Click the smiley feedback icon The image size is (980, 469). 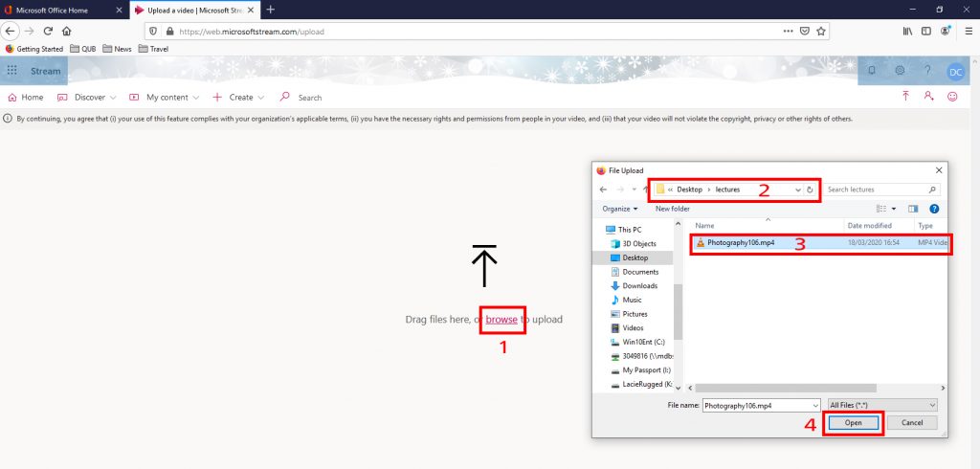(952, 97)
